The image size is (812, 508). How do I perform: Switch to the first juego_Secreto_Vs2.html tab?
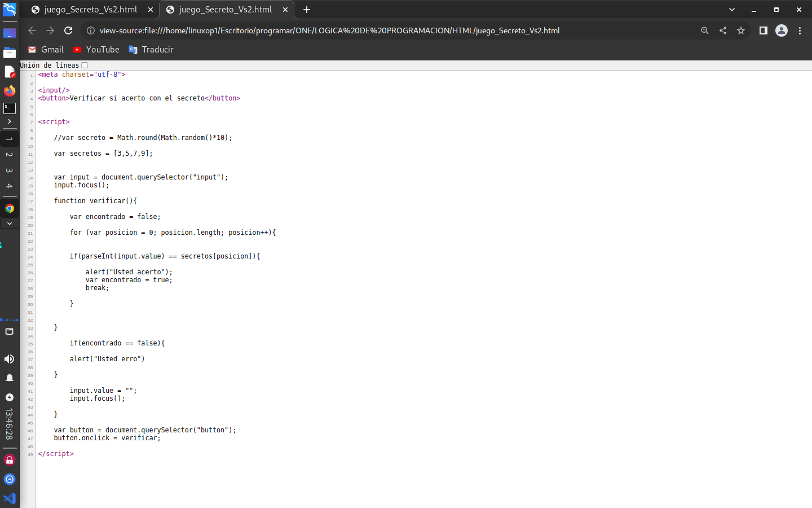(90, 10)
